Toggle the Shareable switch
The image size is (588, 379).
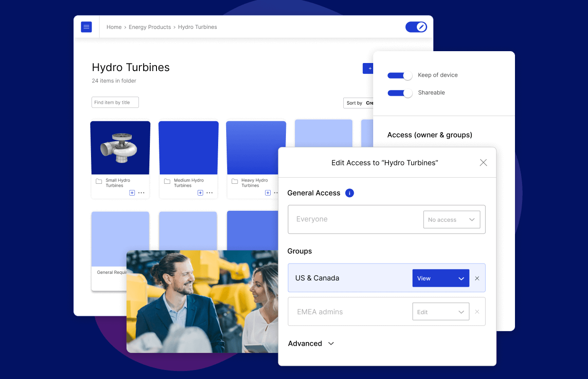pyautogui.click(x=400, y=93)
